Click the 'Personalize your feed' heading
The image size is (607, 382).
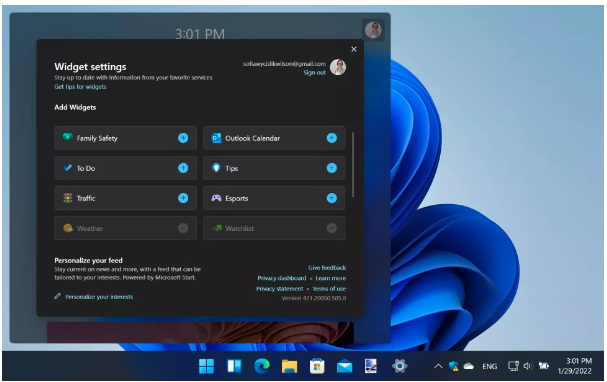pyautogui.click(x=88, y=260)
